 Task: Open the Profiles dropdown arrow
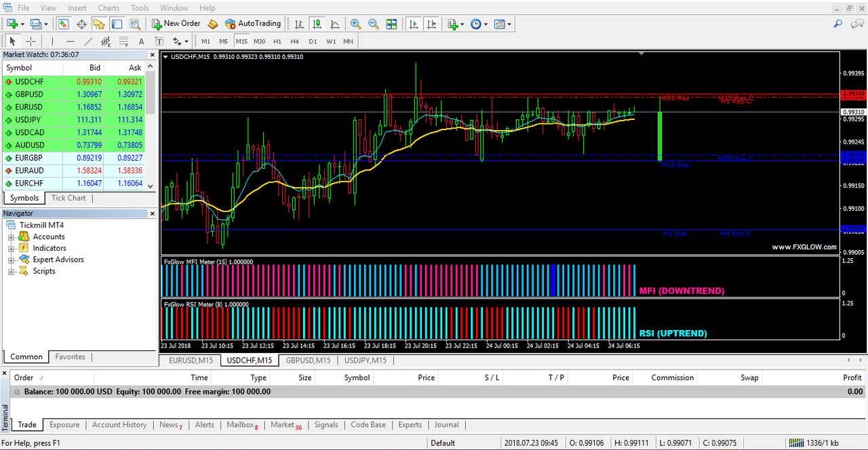(x=47, y=24)
